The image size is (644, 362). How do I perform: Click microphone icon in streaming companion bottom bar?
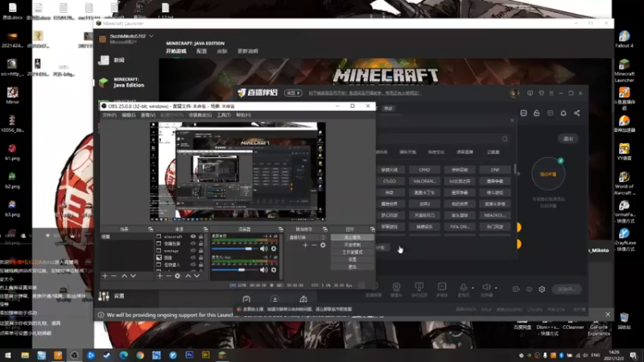464,287
